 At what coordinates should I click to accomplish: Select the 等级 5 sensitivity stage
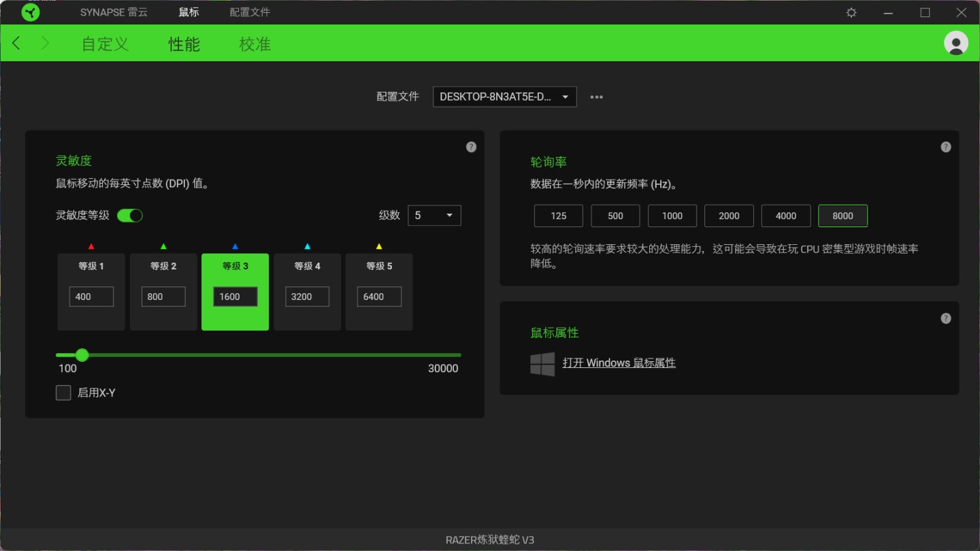(379, 292)
